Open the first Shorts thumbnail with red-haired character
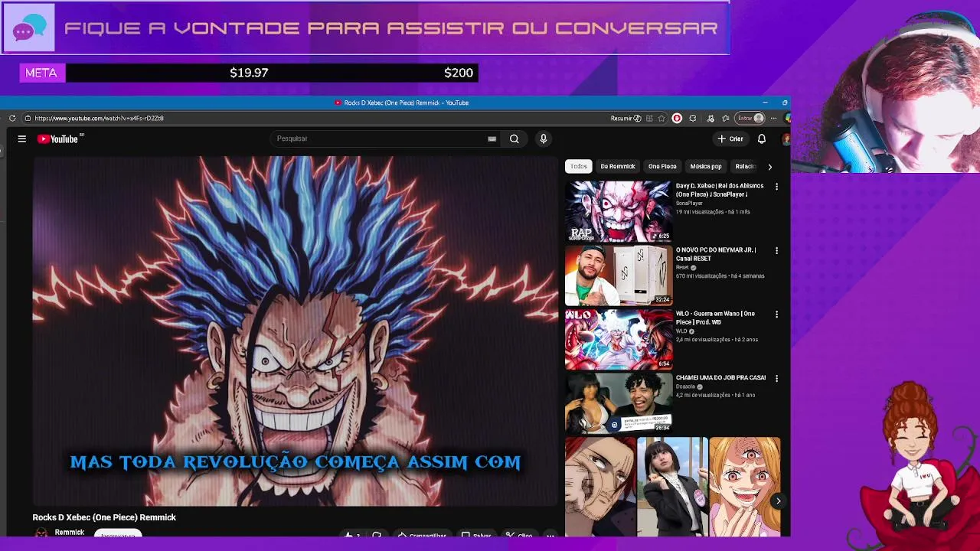 pos(600,487)
